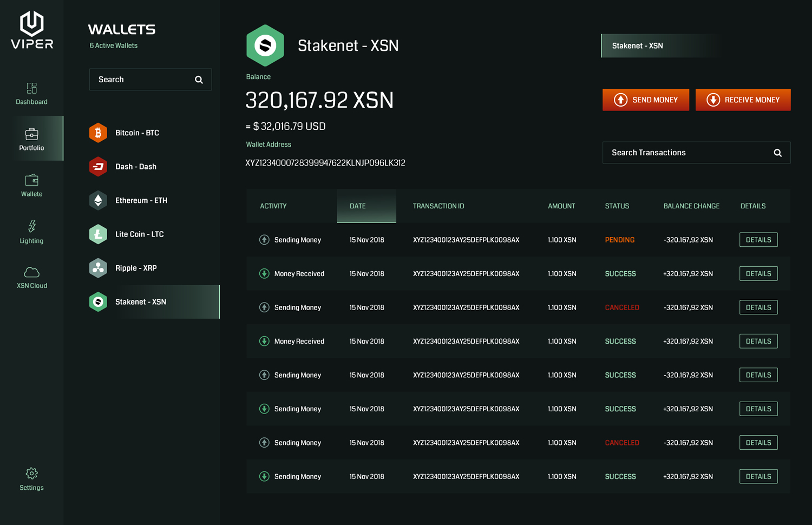This screenshot has width=812, height=525.
Task: Open the Lighting section
Action: (x=31, y=232)
